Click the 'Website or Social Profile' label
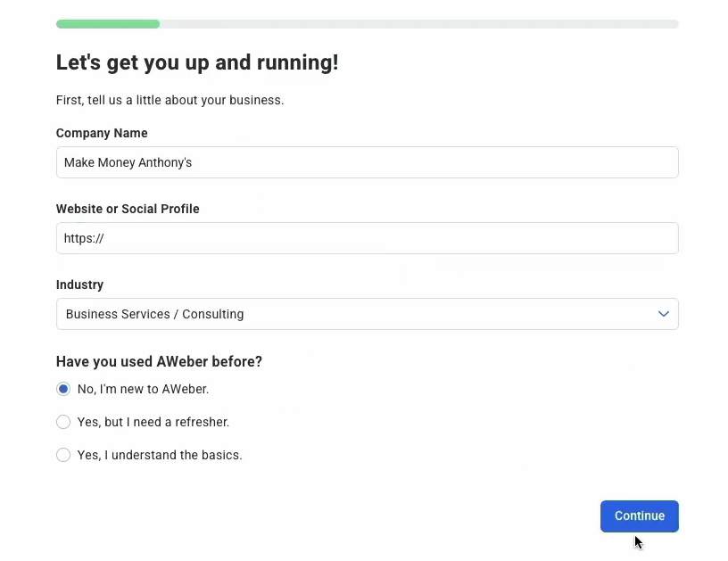The width and height of the screenshot is (728, 561). click(128, 209)
